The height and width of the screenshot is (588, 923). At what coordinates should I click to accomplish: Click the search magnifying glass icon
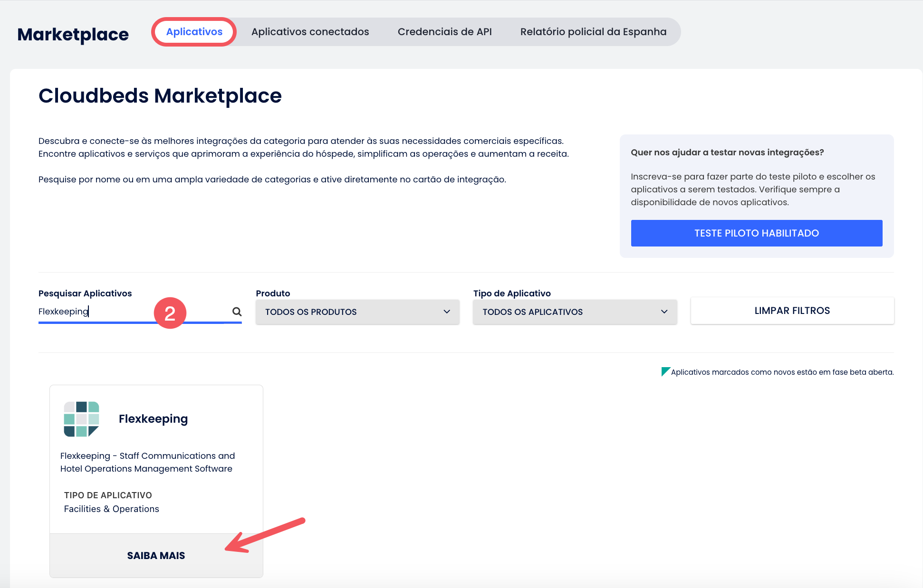pos(237,312)
